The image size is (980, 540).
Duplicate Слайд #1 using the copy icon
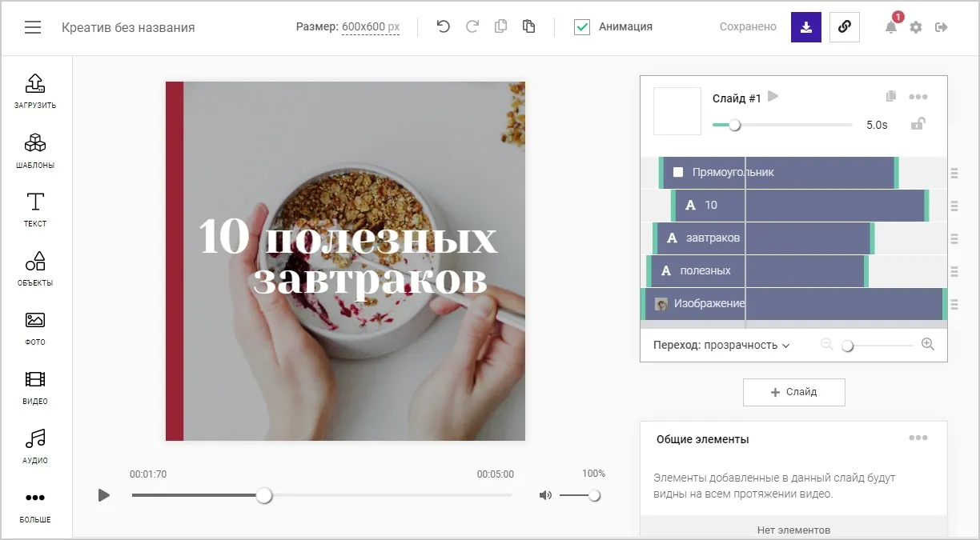point(890,95)
